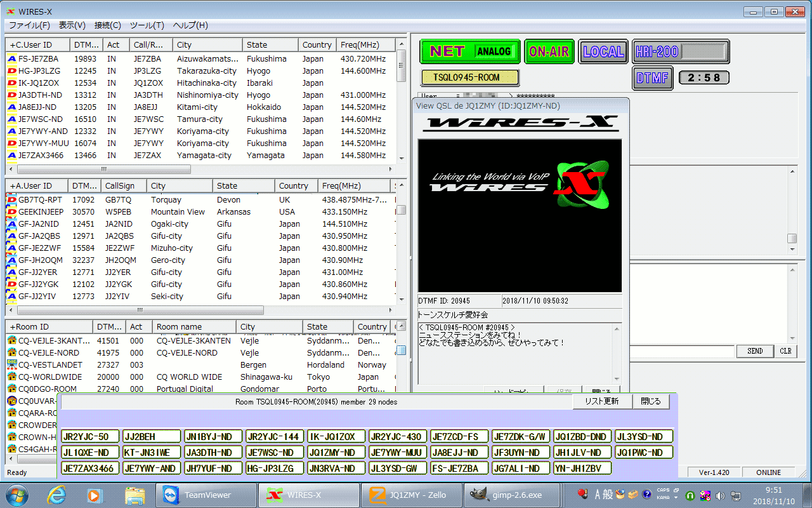The height and width of the screenshot is (508, 812).
Task: Open the 表示(V) menu
Action: pos(72,25)
